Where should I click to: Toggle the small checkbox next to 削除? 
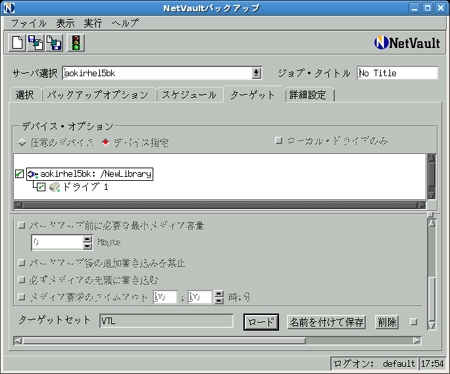(x=414, y=322)
